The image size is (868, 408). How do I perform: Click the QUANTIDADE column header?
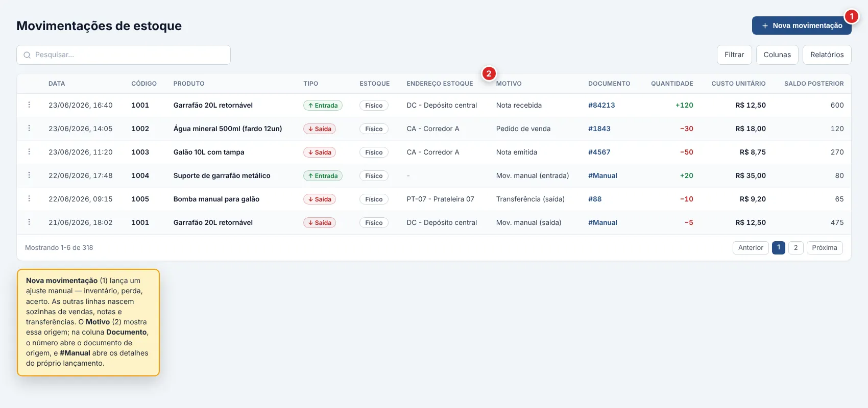click(672, 84)
